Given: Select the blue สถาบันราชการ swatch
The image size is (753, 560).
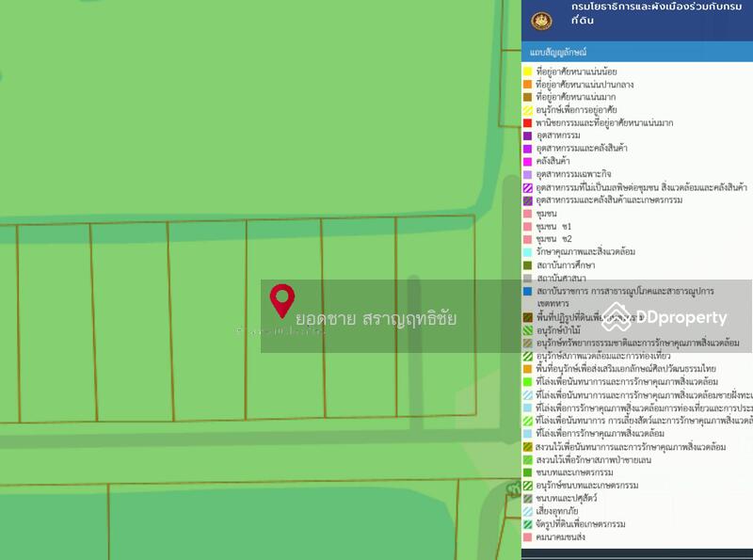Looking at the screenshot, I should [527, 291].
